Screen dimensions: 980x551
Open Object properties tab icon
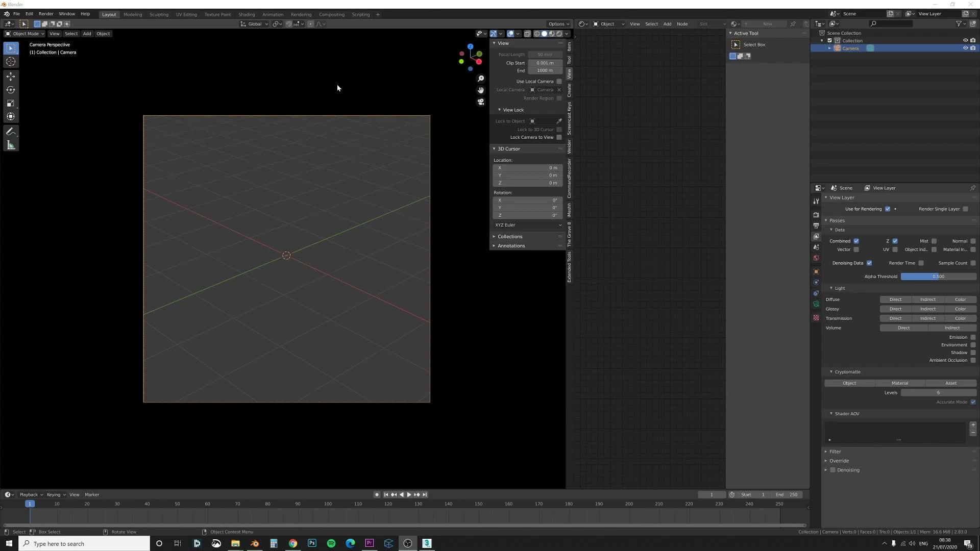[x=816, y=271]
